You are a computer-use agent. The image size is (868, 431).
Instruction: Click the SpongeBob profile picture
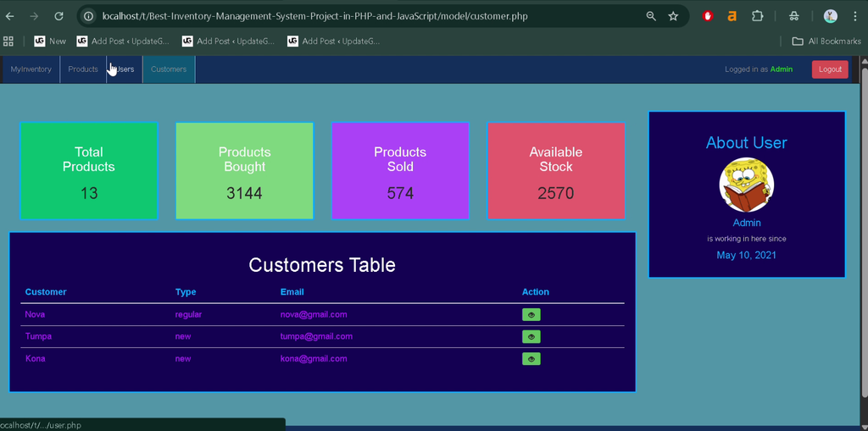tap(746, 185)
